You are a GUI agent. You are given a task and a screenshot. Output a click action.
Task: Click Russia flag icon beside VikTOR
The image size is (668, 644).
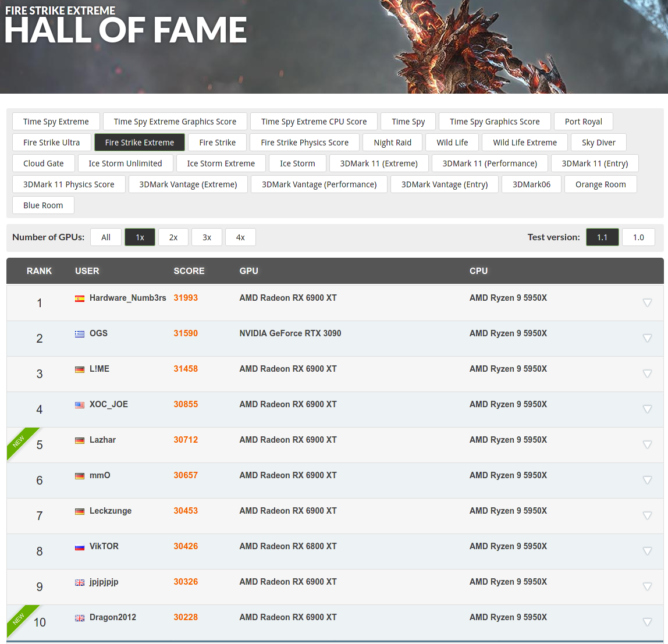[x=80, y=547]
